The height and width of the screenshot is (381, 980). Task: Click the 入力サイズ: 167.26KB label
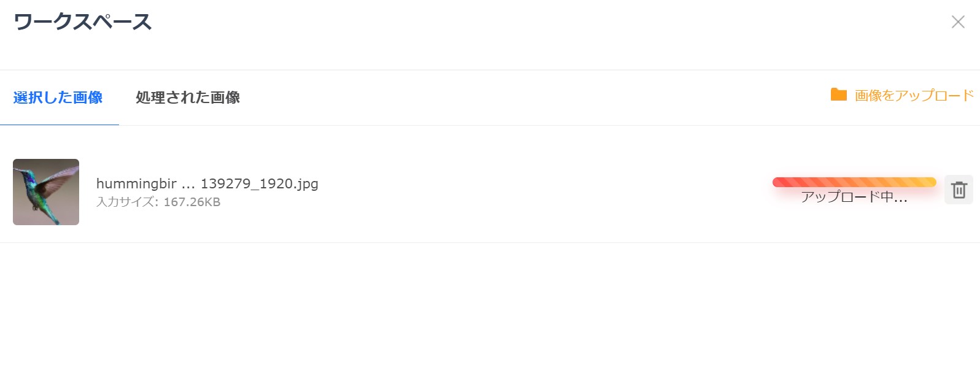pos(158,202)
